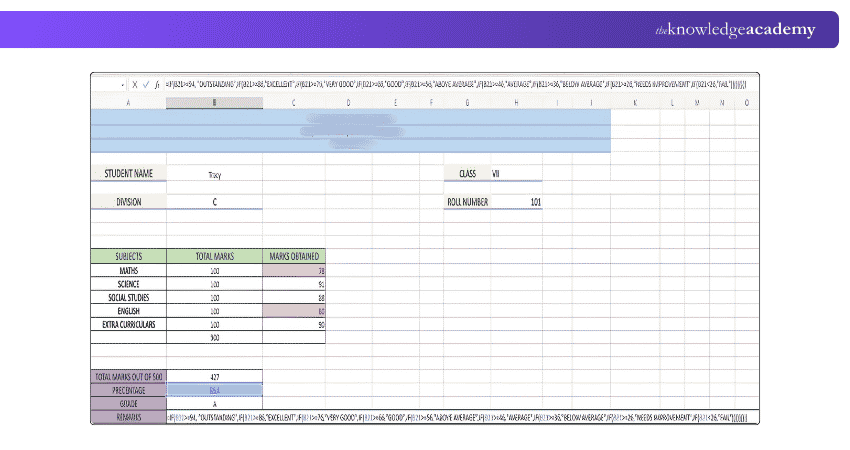Confirm the formula with the checkmark icon
Screen dimensions: 850x450
tap(146, 85)
